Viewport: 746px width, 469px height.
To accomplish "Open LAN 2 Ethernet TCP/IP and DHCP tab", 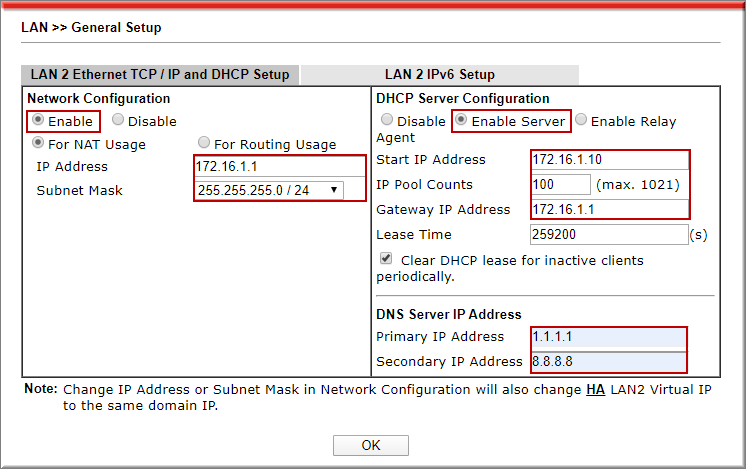I will pyautogui.click(x=160, y=74).
